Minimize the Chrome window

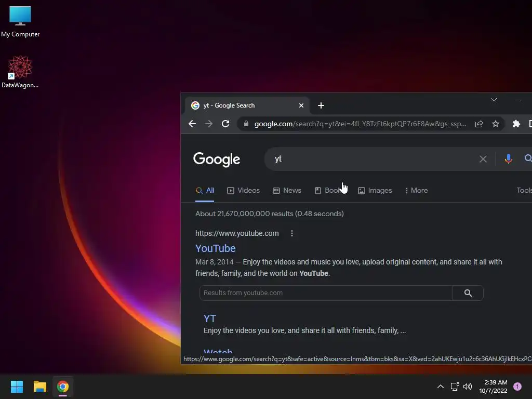pos(518,100)
